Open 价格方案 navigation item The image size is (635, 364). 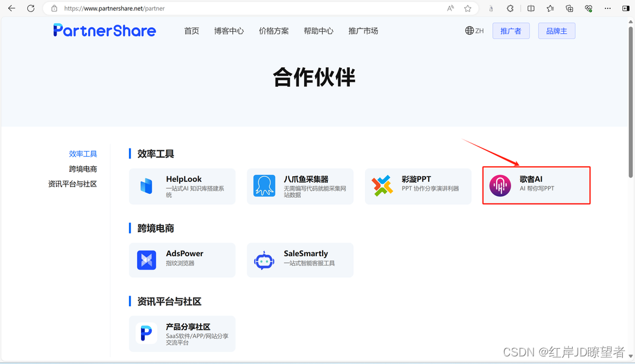(x=274, y=30)
